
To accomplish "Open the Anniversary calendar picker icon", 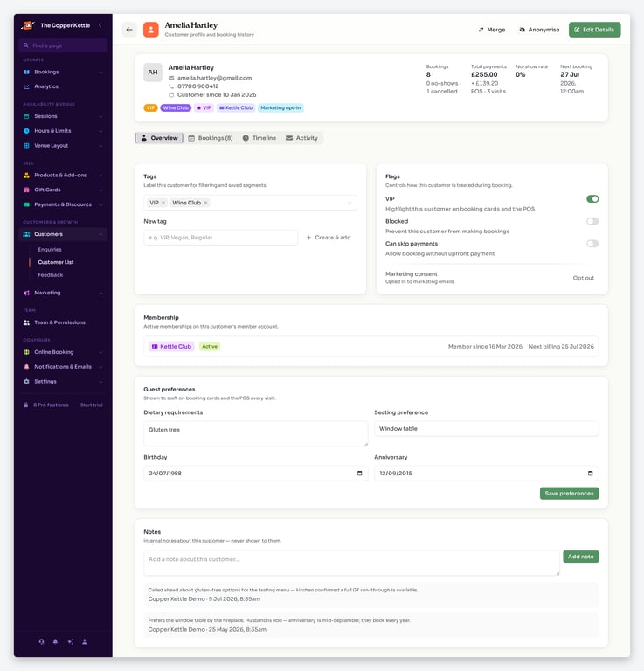I will coord(591,474).
